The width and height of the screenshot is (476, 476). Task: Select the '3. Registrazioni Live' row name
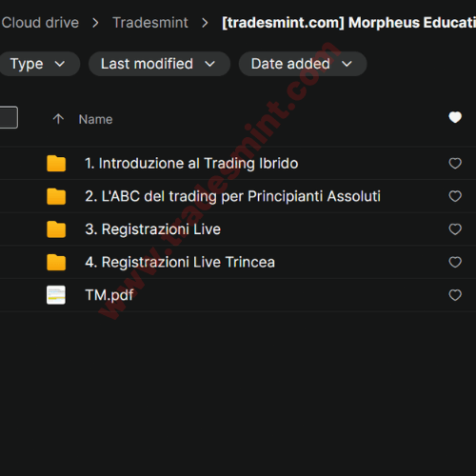[152, 229]
